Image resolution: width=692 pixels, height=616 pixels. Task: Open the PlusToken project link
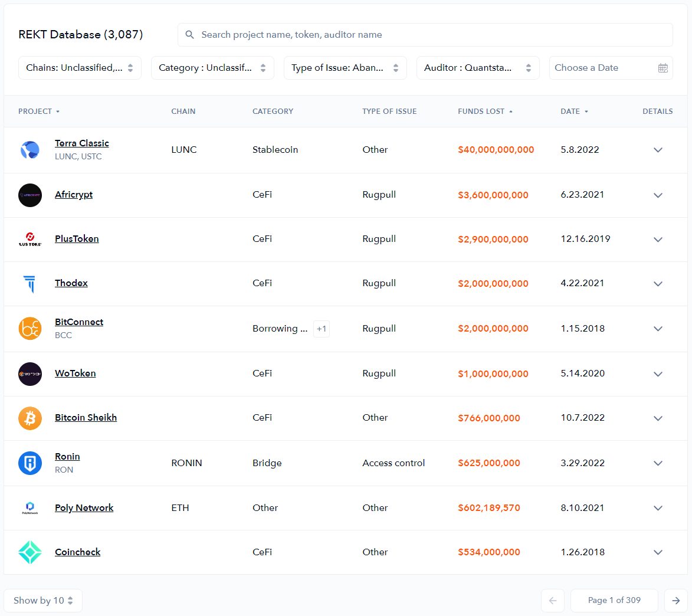77,239
